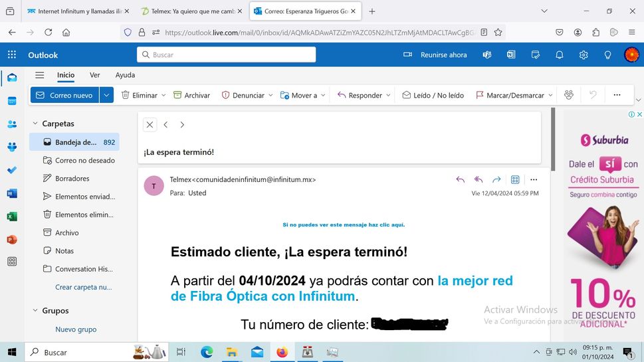The image size is (644, 362).
Task: Bookmark this page with star icon
Action: 498,33
